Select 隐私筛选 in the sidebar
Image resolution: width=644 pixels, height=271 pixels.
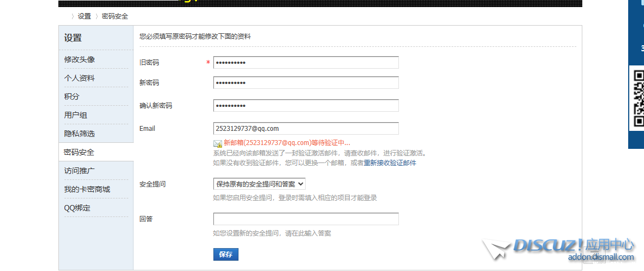click(x=80, y=134)
